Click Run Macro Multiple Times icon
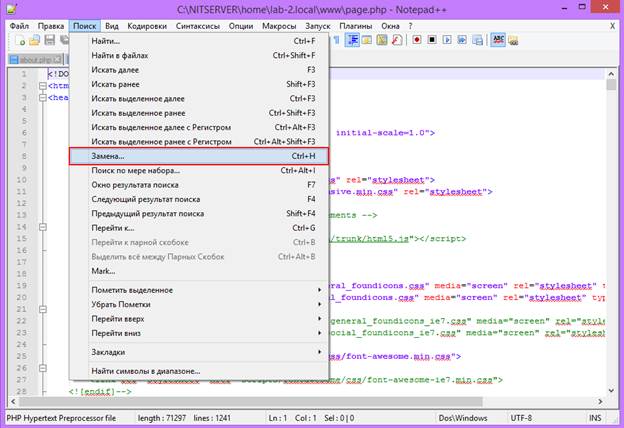Image resolution: width=624 pixels, height=428 pixels. (x=462, y=40)
